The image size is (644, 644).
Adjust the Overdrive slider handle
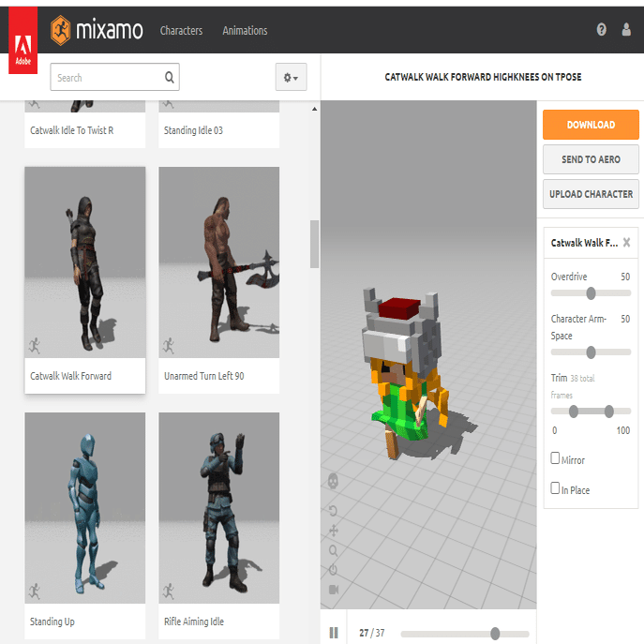pyautogui.click(x=591, y=293)
